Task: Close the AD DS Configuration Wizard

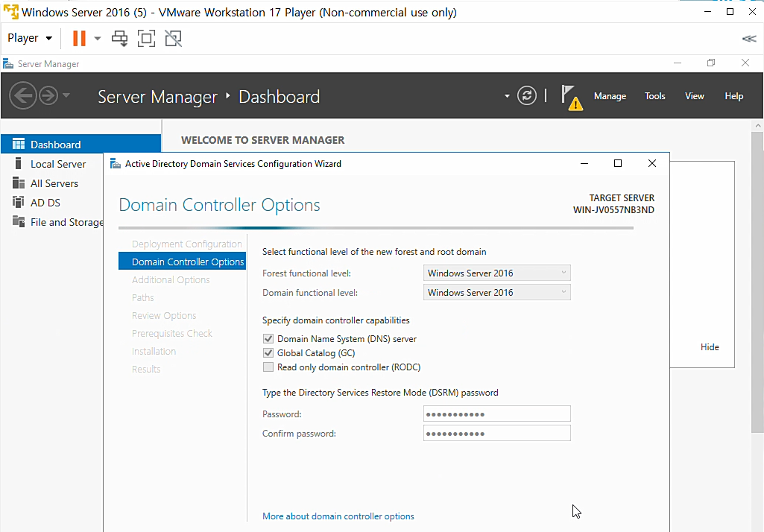Action: point(652,163)
